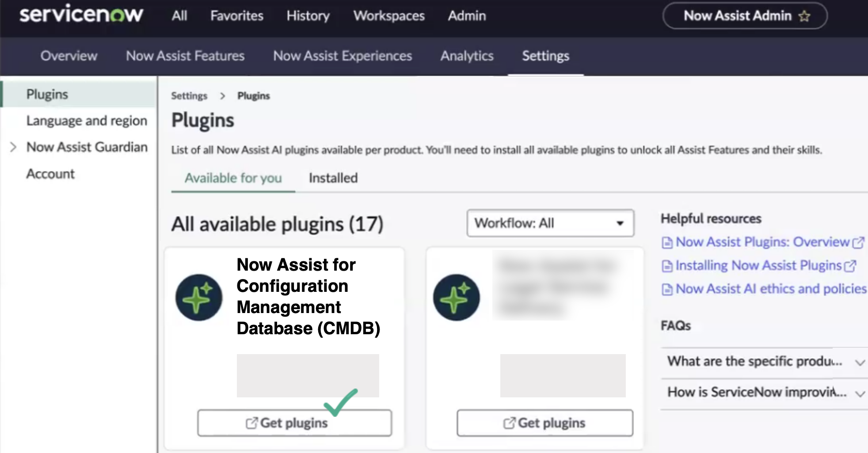Click chevron of 'How is ServiceNow' FAQ
This screenshot has width=868, height=453.
coord(860,394)
